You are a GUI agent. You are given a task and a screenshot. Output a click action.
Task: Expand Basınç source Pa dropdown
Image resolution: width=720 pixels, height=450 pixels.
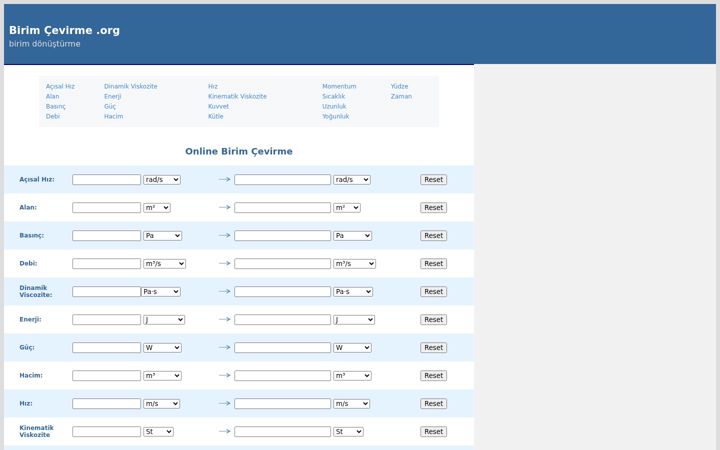[162, 236]
